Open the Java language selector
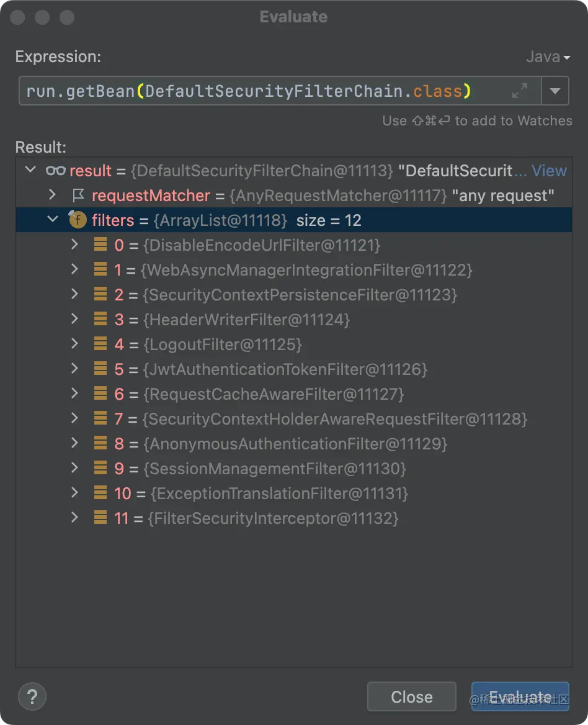 tap(548, 57)
